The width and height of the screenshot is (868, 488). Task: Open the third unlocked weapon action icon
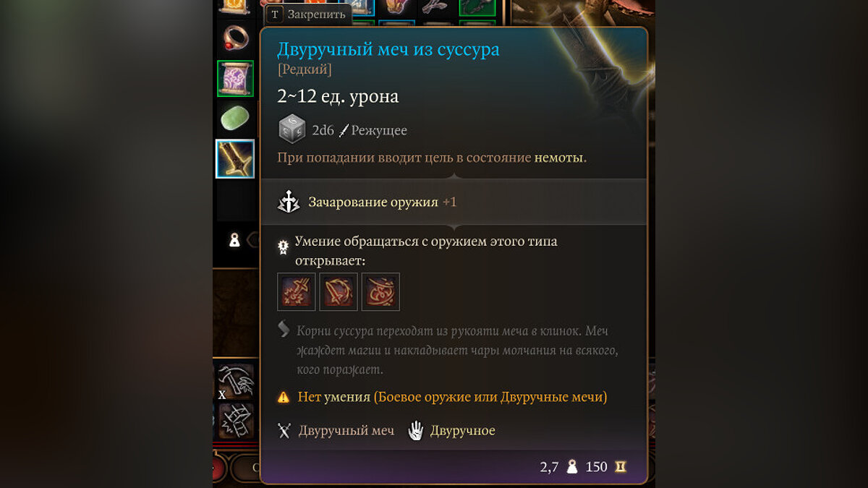(380, 292)
